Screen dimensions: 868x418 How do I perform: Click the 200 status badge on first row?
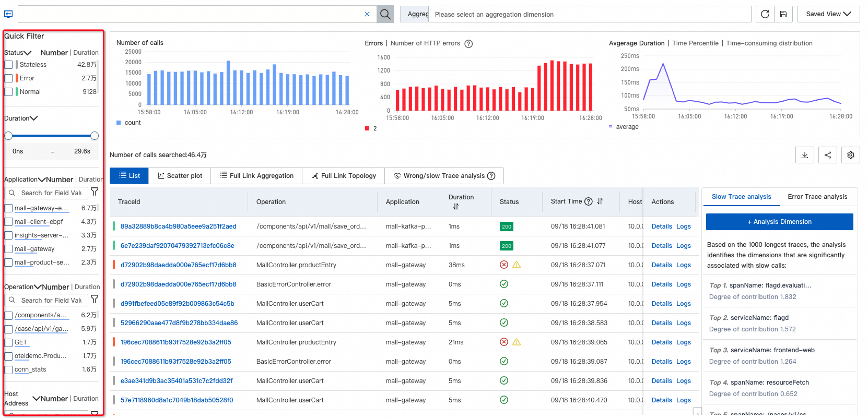(x=506, y=226)
